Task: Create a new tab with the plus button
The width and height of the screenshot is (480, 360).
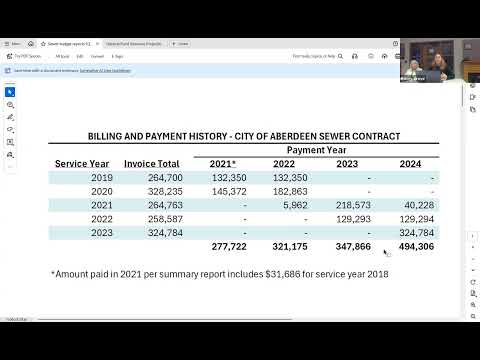Action: 180,44
